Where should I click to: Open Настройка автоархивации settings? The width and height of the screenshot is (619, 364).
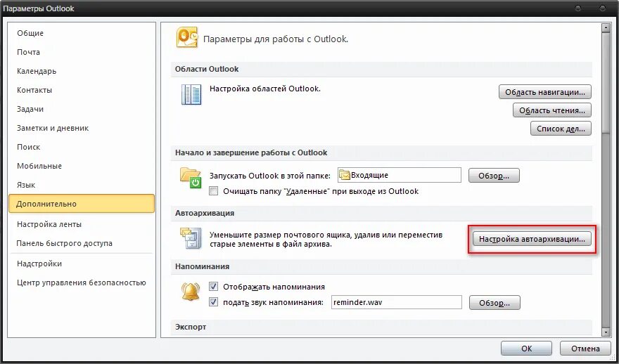click(x=532, y=239)
